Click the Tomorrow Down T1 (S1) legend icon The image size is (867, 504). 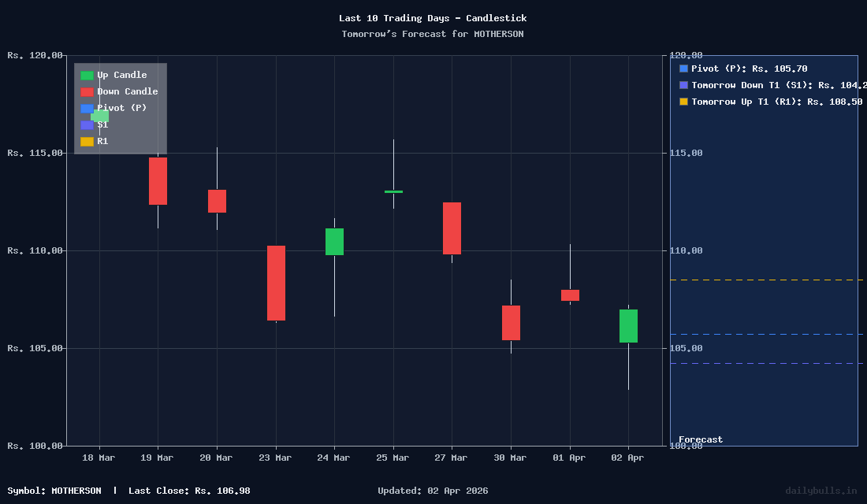(x=683, y=85)
